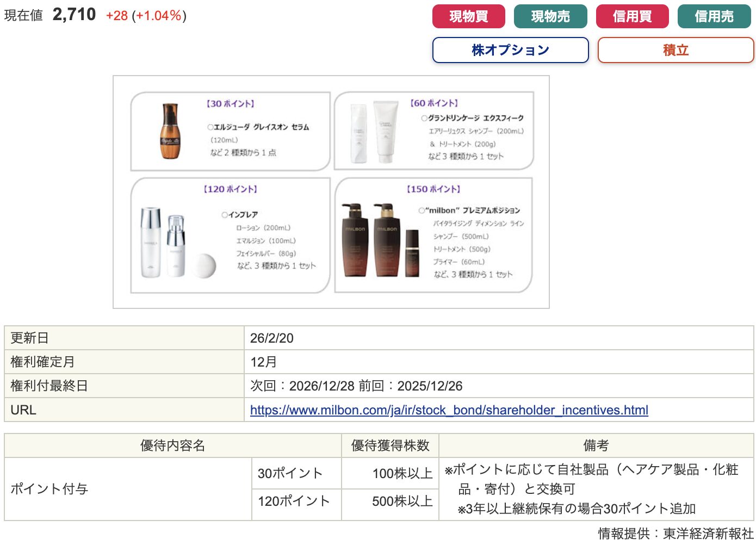This screenshot has height=545, width=756.
Task: Click the white shampoo tube product image
Action: tap(385, 132)
